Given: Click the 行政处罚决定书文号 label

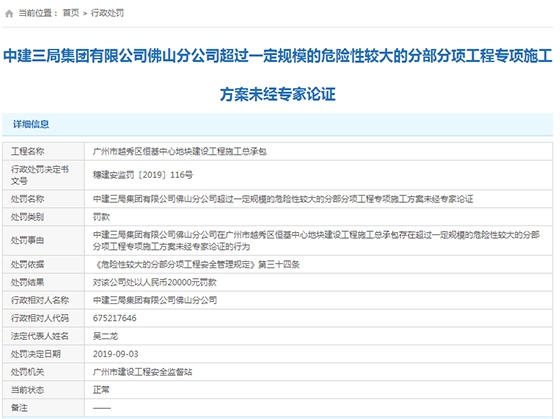Looking at the screenshot, I should point(40,175).
